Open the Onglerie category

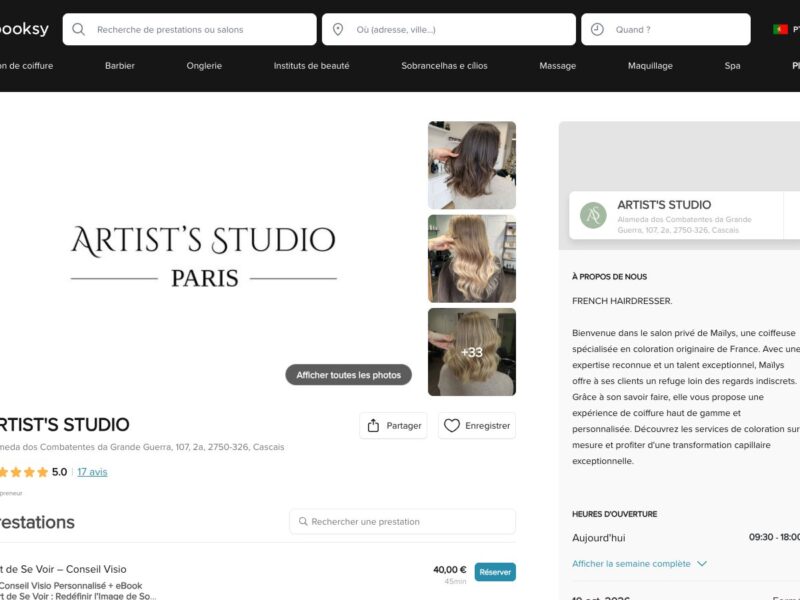pos(204,66)
